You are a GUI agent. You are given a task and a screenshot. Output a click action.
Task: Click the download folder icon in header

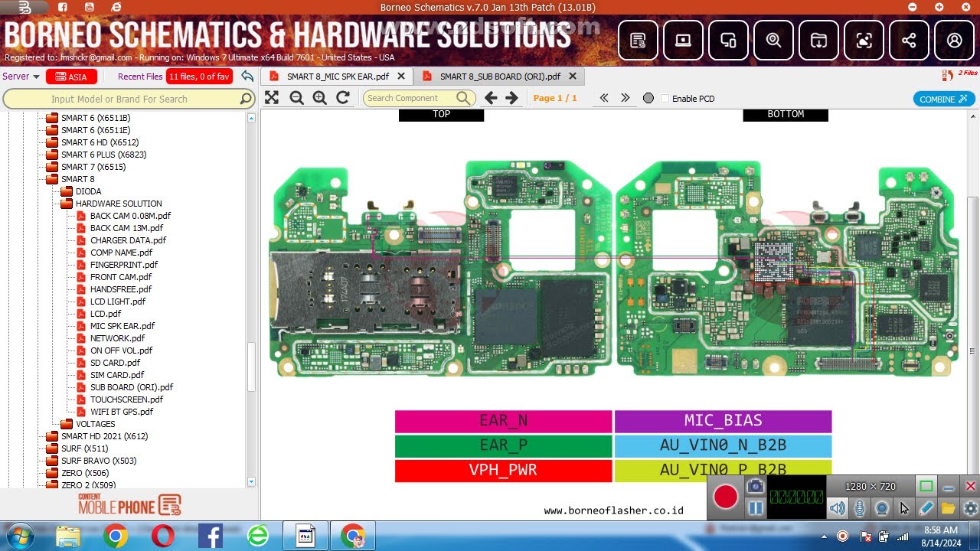click(x=818, y=41)
